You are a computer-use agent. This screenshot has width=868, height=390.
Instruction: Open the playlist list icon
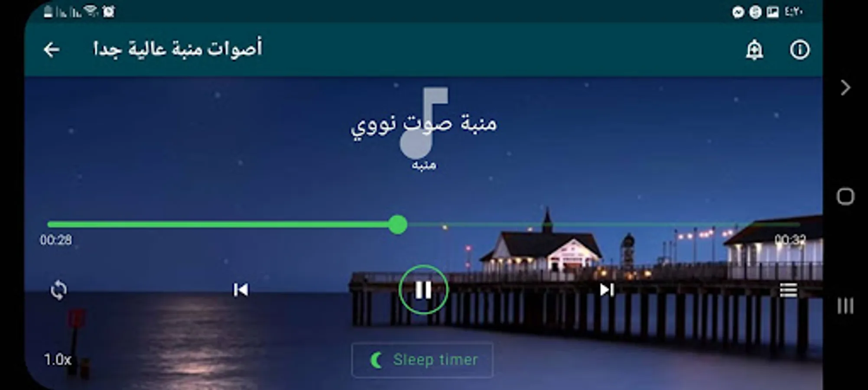pyautogui.click(x=788, y=290)
